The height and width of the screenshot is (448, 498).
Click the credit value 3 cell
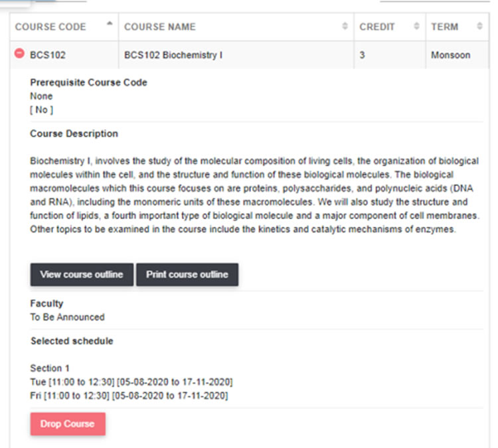pyautogui.click(x=390, y=55)
